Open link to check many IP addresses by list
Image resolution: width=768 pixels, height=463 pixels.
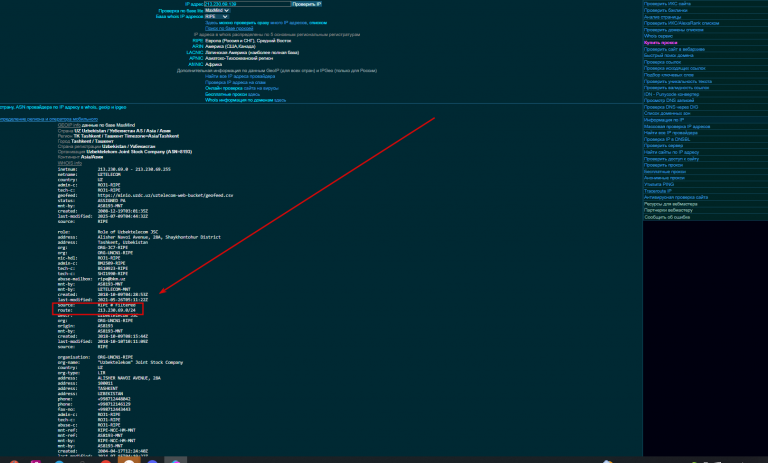[266, 23]
